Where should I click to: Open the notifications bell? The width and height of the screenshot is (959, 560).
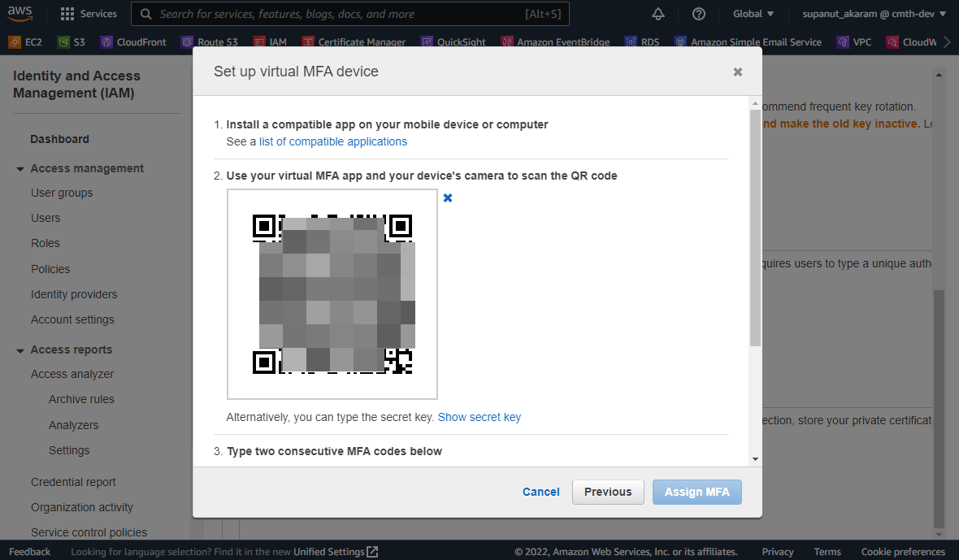tap(658, 13)
